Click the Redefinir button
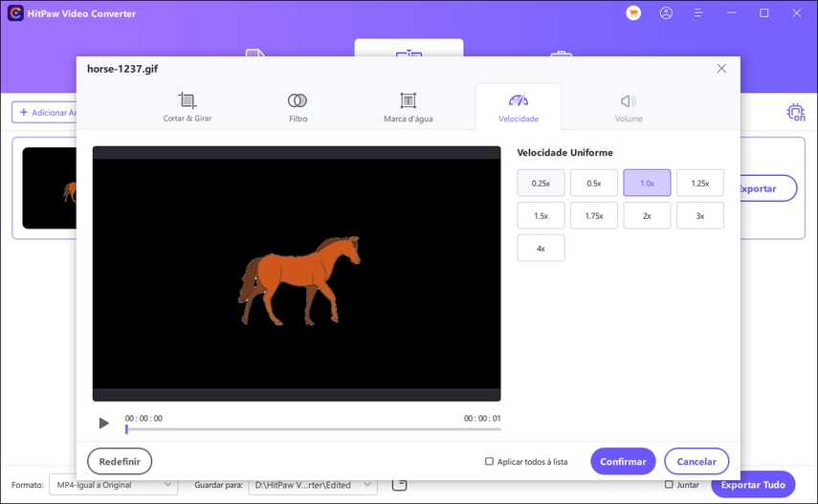 click(x=120, y=461)
